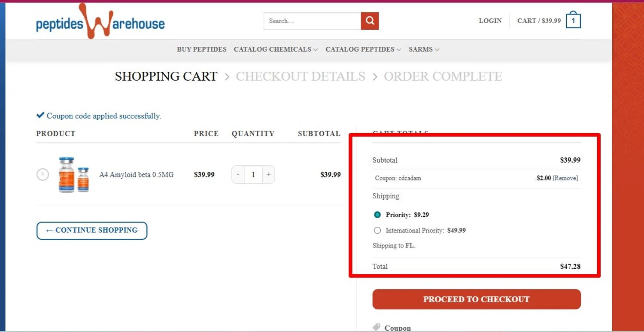
Task: Click the quantity input field
Action: click(x=253, y=175)
